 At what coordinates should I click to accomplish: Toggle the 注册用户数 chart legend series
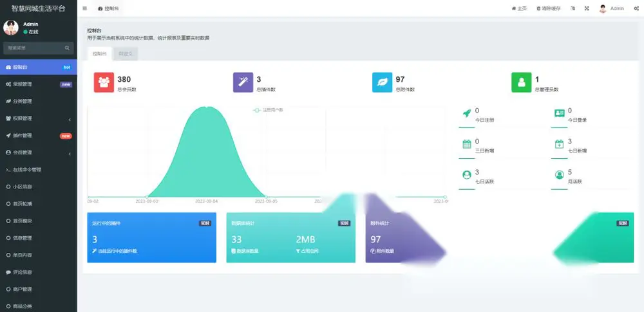click(269, 110)
